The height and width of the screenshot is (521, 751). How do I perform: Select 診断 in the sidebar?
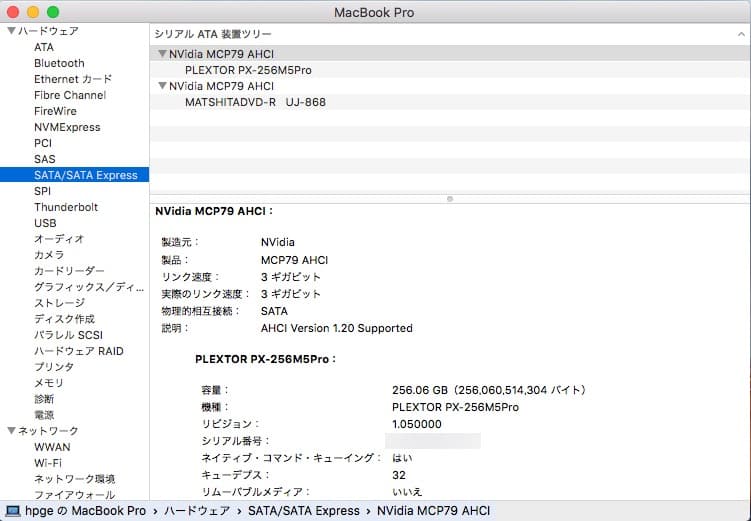point(44,399)
